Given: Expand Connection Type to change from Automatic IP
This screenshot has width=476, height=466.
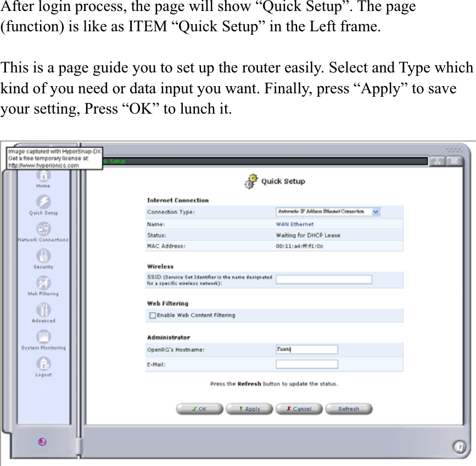Looking at the screenshot, I should [x=376, y=212].
